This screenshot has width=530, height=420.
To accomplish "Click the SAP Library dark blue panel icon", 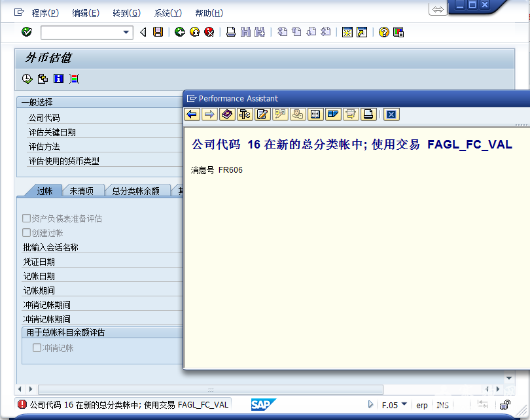I will click(333, 114).
